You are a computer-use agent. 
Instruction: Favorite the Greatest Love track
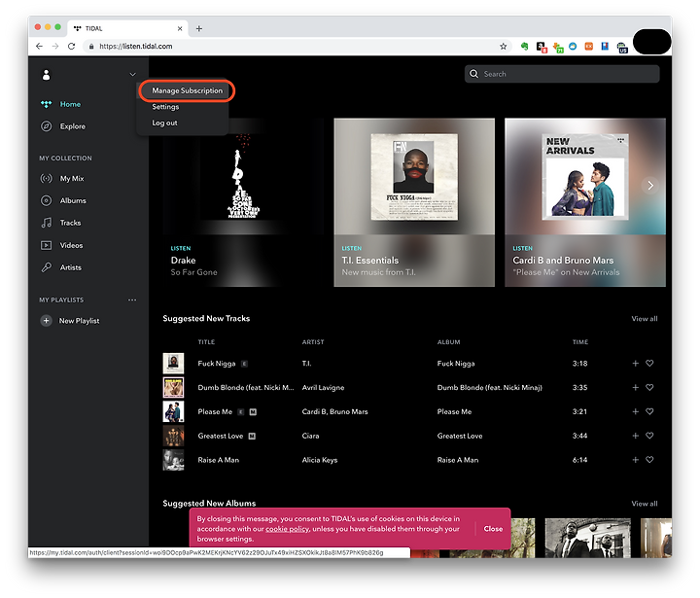pos(649,436)
